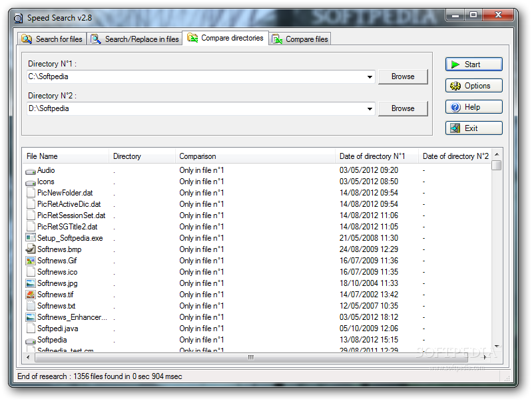The height and width of the screenshot is (401, 532).
Task: Maximize the Speed Search window
Action: click(x=473, y=15)
